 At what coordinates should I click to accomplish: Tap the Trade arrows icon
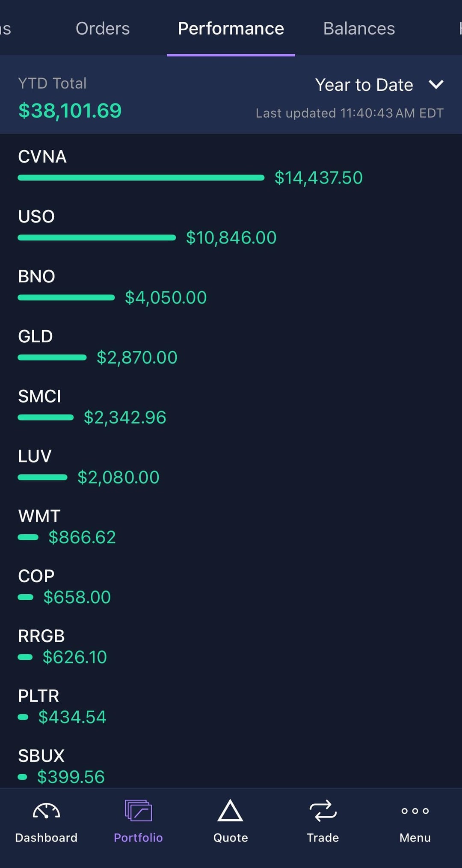pos(323,811)
